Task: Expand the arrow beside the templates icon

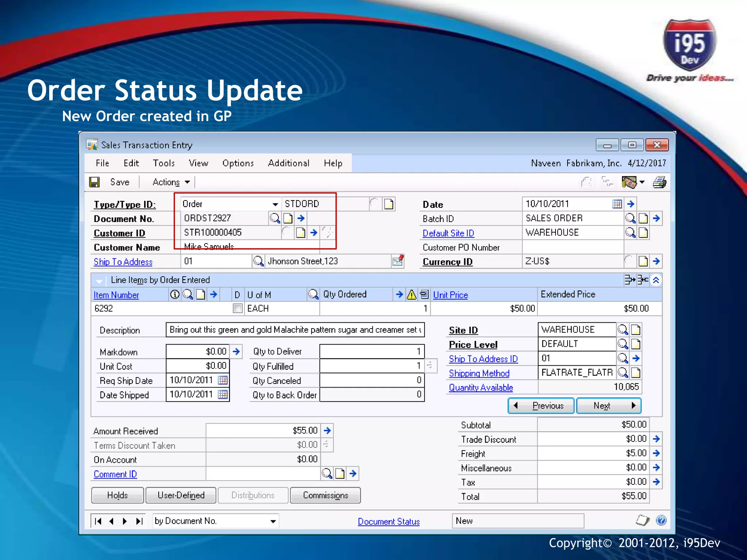Action: point(642,182)
